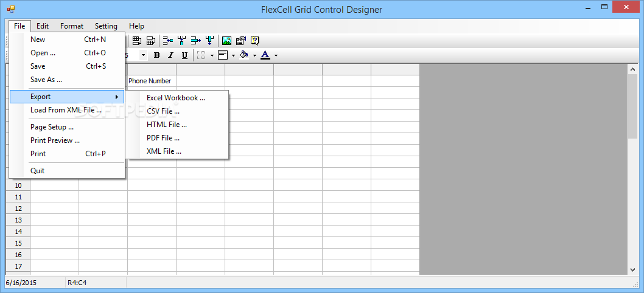Click the insert row icon
644x293 pixels.
tap(167, 41)
